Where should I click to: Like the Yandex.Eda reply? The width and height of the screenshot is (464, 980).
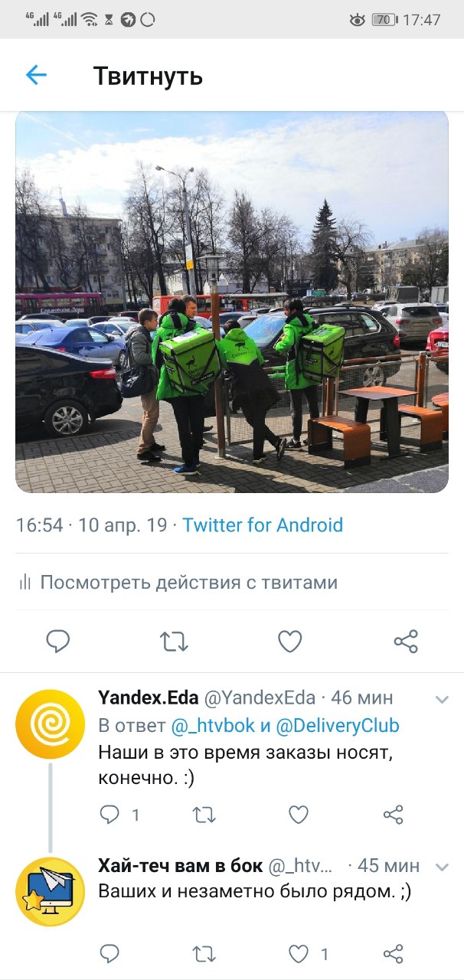click(299, 815)
